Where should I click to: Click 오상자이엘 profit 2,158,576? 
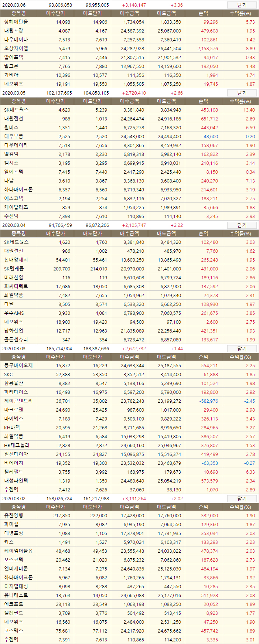[x=208, y=49]
